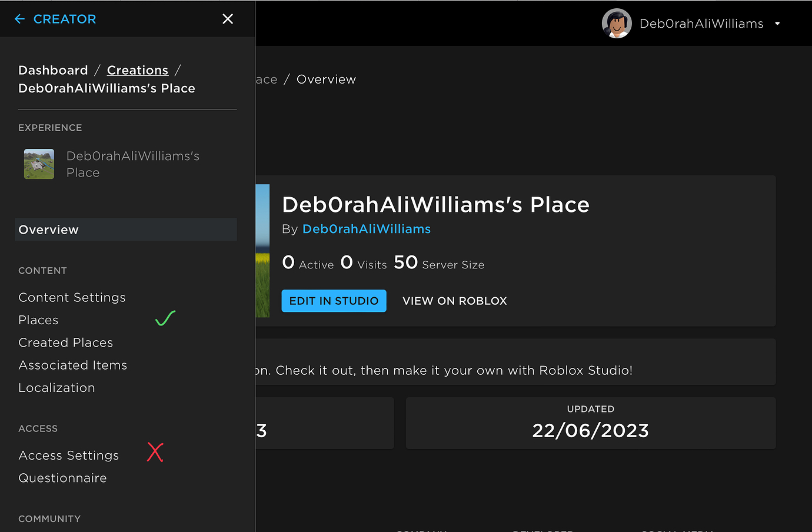The width and height of the screenshot is (812, 532).
Task: Open the account dropdown next to Deb0rahAliWilliams
Action: [777, 24]
